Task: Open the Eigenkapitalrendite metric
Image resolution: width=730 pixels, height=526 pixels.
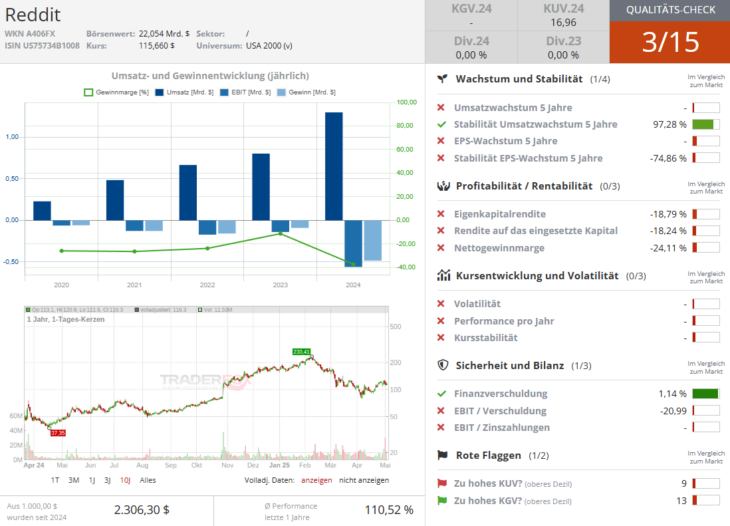Action: 500,214
